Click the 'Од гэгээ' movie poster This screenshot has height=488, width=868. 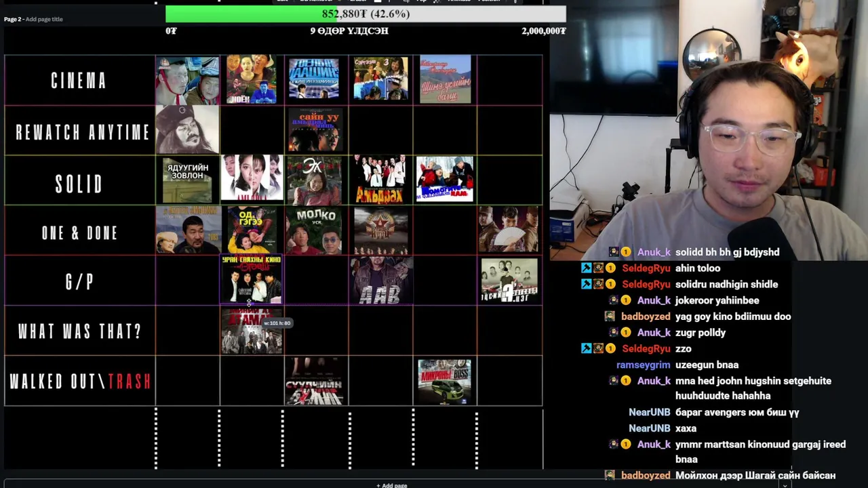(x=252, y=230)
